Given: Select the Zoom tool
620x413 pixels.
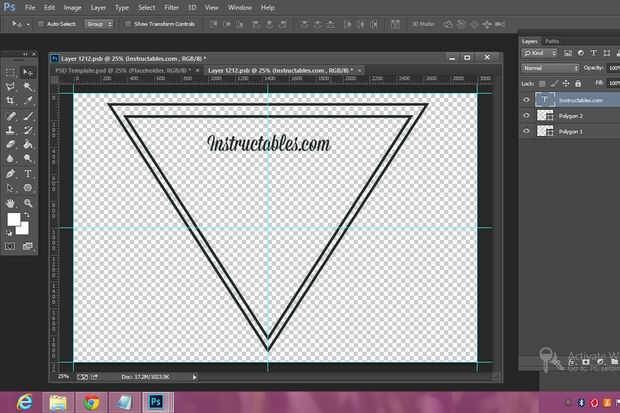Looking at the screenshot, I should click(28, 203).
